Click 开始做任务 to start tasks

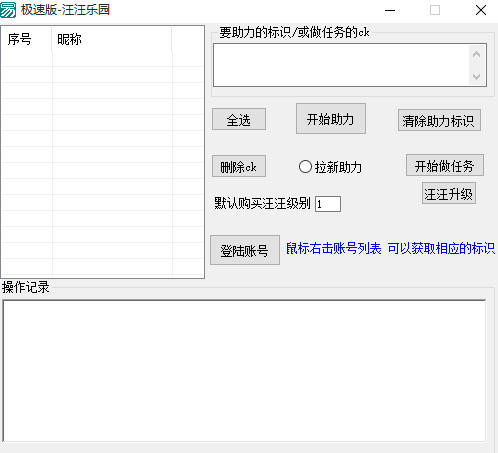coord(444,165)
